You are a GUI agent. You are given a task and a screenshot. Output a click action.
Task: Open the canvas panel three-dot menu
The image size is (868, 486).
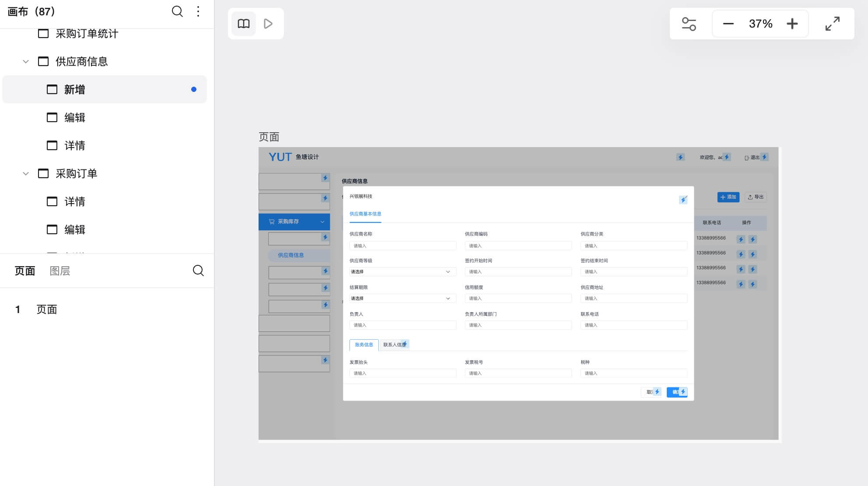pos(198,11)
